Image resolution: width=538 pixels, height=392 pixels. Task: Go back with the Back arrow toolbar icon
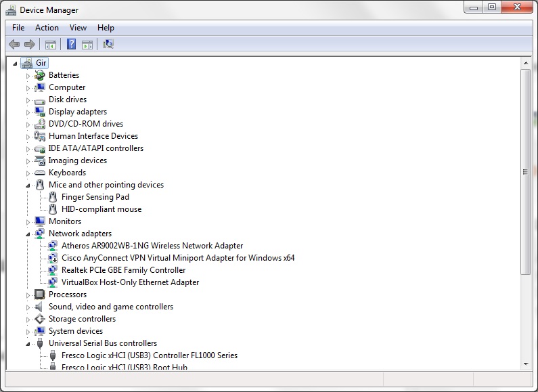[14, 44]
